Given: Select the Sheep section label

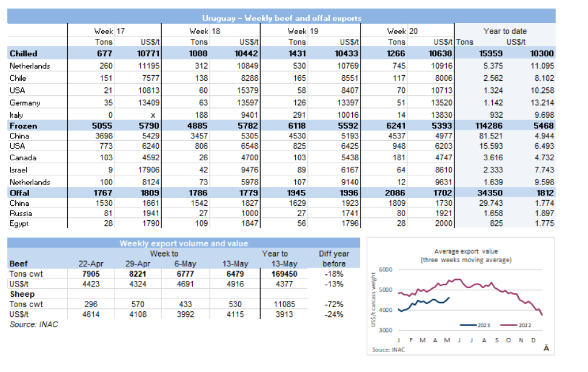Looking at the screenshot, I should (x=22, y=294).
